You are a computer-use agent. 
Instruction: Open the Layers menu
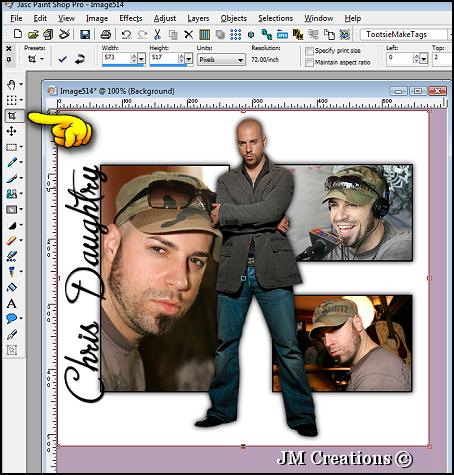point(198,18)
